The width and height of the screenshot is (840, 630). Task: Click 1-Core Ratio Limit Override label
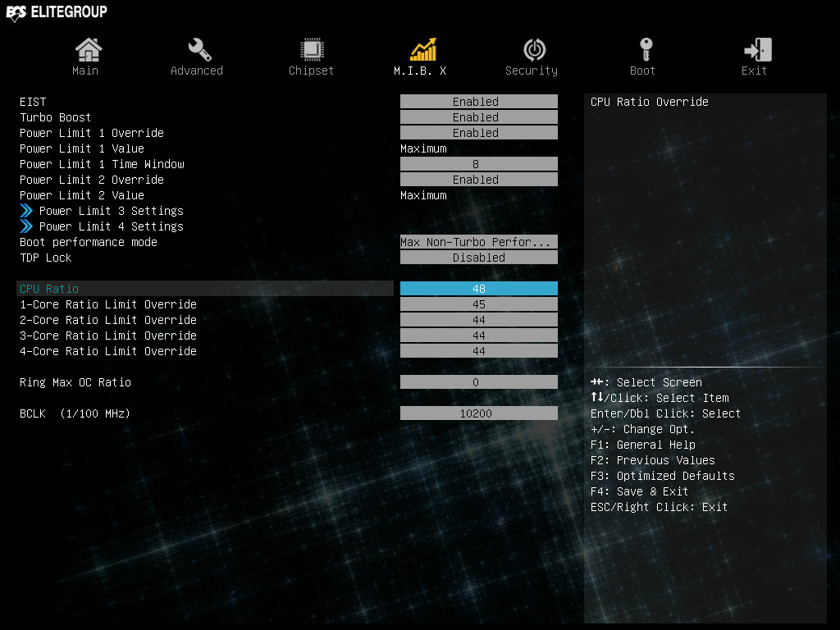108,304
